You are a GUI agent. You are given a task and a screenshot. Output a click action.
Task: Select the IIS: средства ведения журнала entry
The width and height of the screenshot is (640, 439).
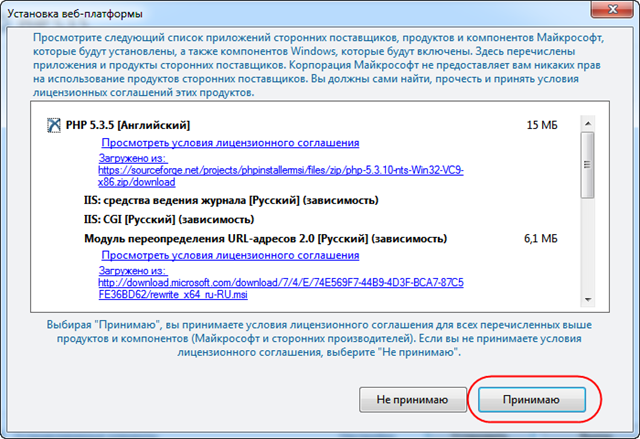(231, 200)
